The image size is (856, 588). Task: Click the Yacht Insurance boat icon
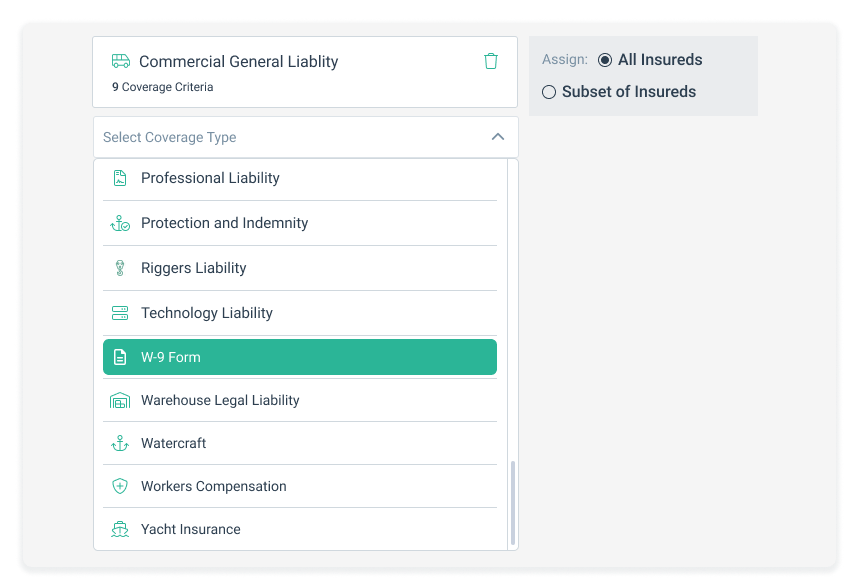click(120, 529)
